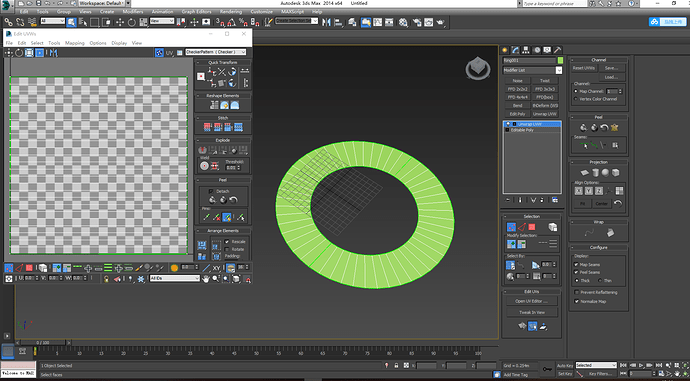Open the CheckerPattern texture dropdown
The height and width of the screenshot is (381, 690).
pos(216,52)
